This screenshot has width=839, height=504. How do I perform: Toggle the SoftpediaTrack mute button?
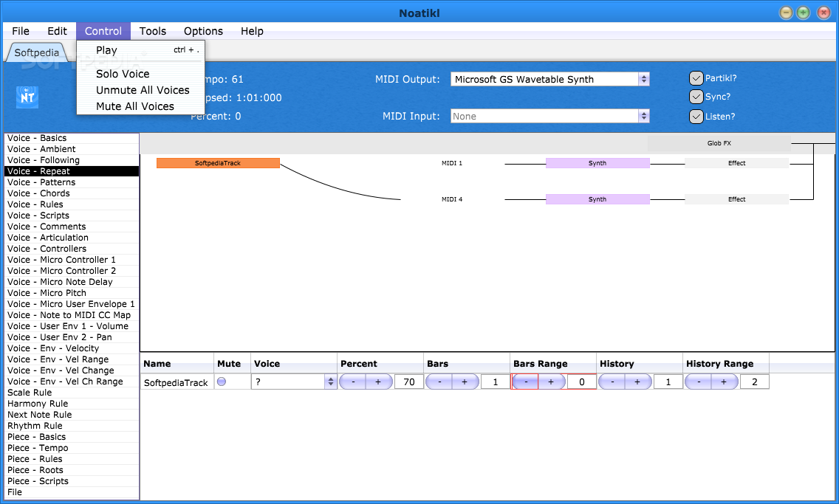coord(222,382)
